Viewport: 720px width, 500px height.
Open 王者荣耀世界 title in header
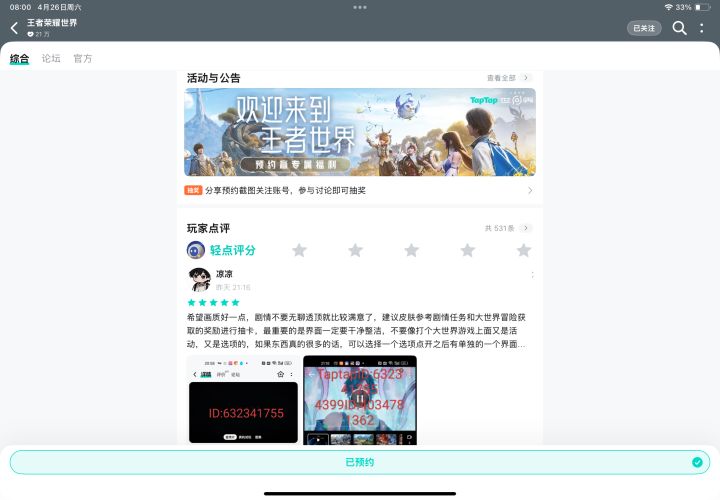pos(52,23)
